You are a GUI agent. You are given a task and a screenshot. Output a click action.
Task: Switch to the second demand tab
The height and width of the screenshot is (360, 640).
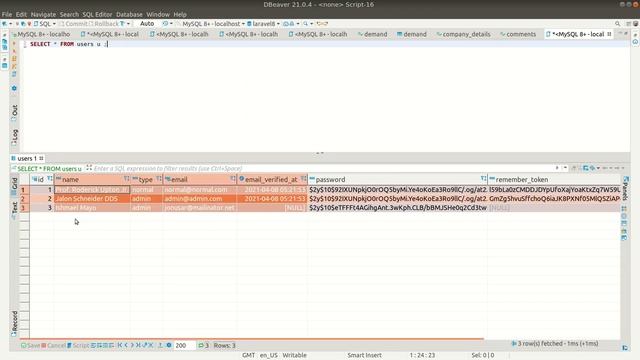(x=411, y=34)
